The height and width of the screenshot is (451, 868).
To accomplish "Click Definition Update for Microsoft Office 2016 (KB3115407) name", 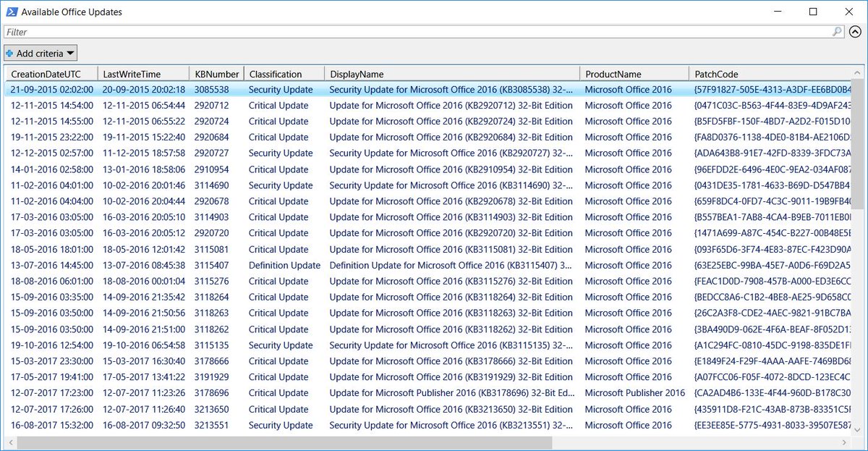I will coord(451,265).
